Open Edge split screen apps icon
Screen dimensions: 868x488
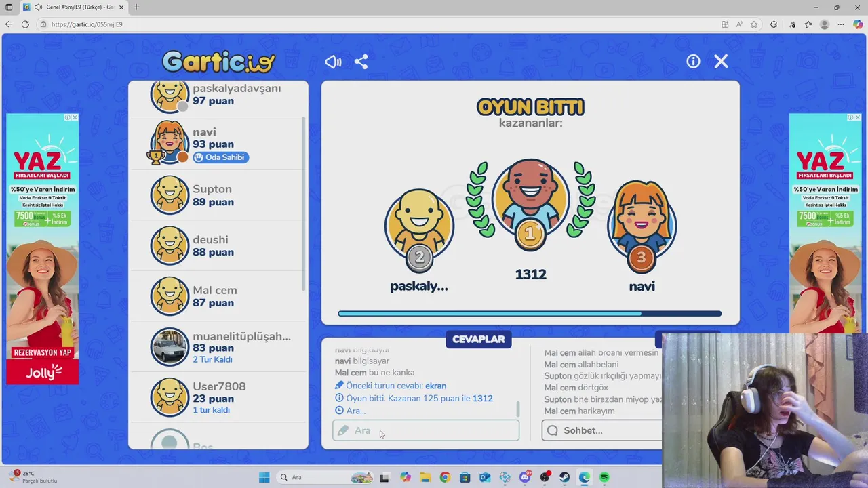[x=725, y=24]
